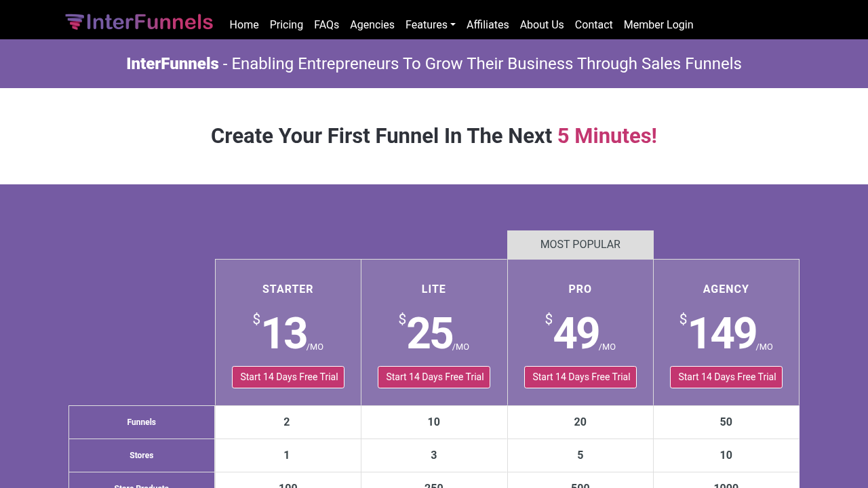This screenshot has width=868, height=488.
Task: Click the Stores value 5 for Pro
Action: 580,455
